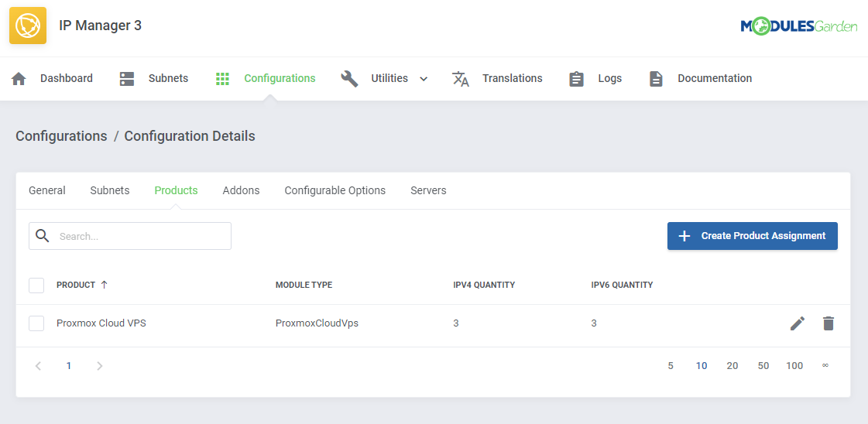Image resolution: width=868 pixels, height=424 pixels.
Task: Switch to the General tab
Action: pyautogui.click(x=47, y=190)
